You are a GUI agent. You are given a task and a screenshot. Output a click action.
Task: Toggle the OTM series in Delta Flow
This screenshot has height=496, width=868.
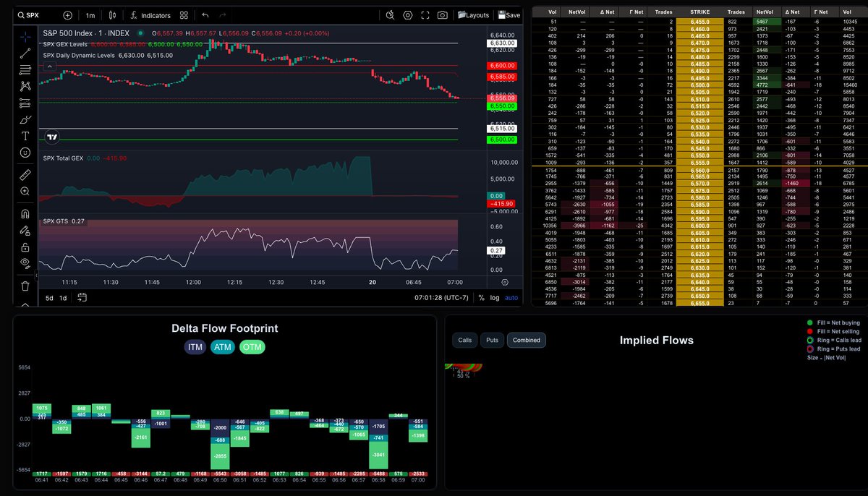(x=252, y=348)
